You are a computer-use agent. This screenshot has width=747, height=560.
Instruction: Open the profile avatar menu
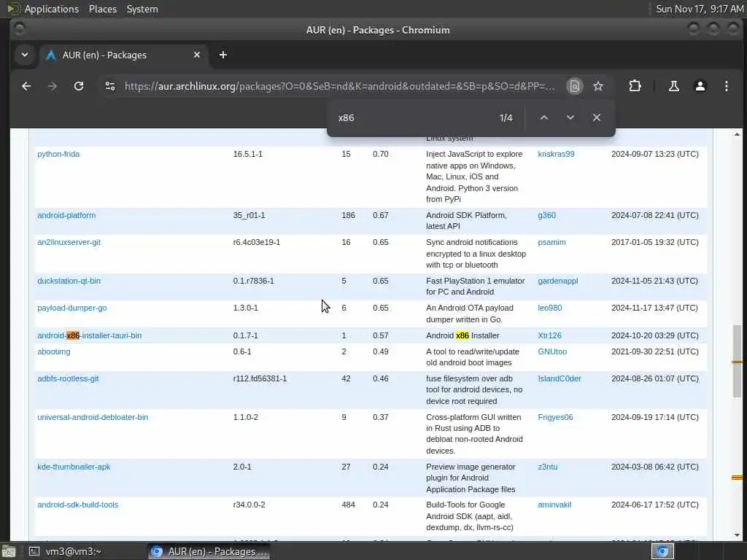[700, 86]
